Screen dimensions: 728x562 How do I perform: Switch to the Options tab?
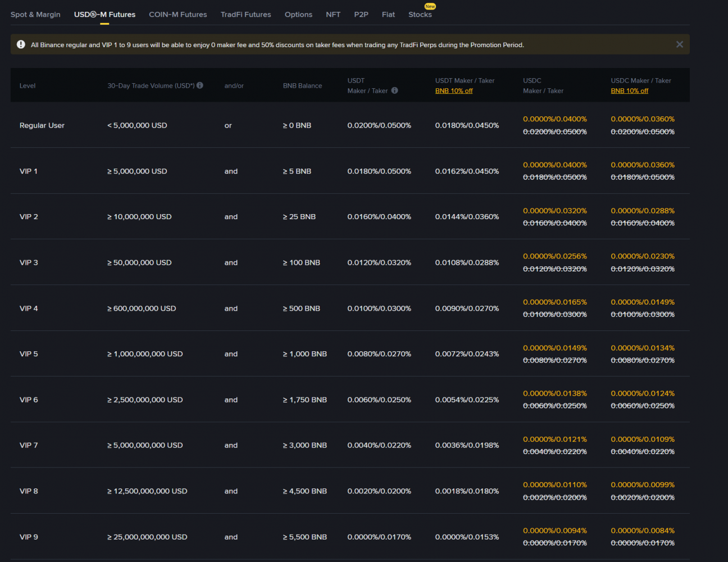click(x=298, y=15)
